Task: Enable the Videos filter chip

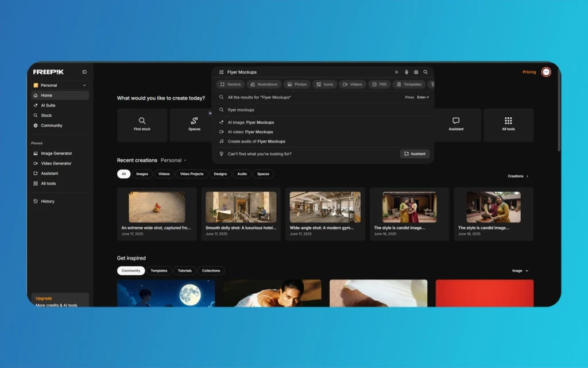Action: click(353, 85)
